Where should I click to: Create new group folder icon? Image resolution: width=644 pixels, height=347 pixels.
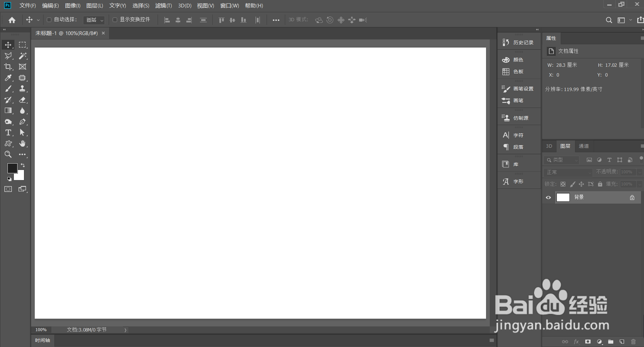coord(611,342)
